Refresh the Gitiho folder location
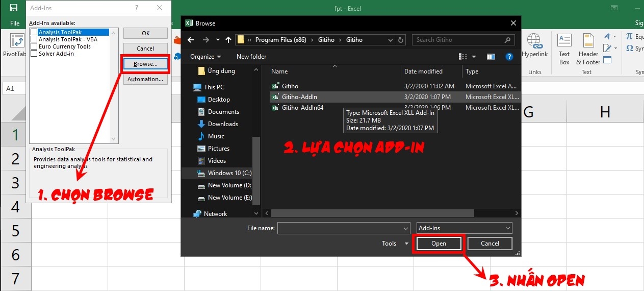This screenshot has height=291, width=644. 401,40
